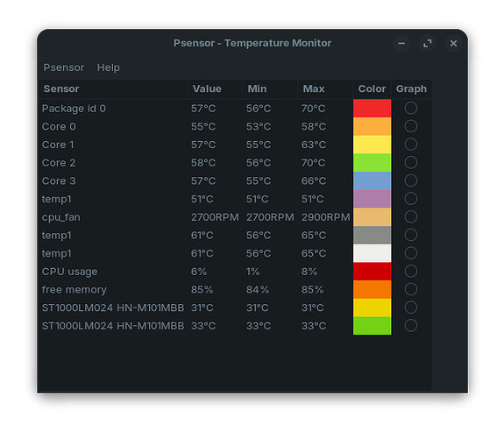Click the 58°C value of Core 2
This screenshot has width=504, height=438.
[203, 163]
